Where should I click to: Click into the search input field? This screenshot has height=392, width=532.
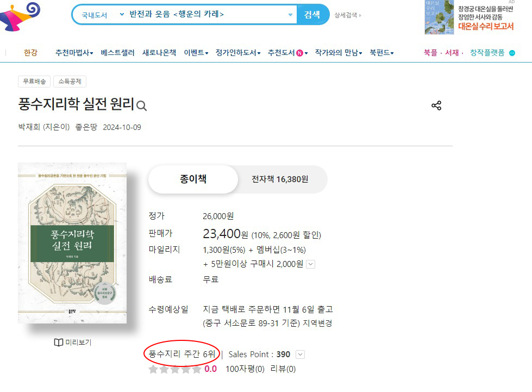click(206, 15)
